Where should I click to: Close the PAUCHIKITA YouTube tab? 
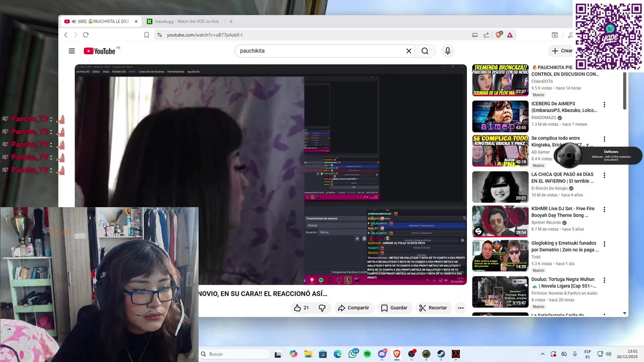tap(136, 22)
